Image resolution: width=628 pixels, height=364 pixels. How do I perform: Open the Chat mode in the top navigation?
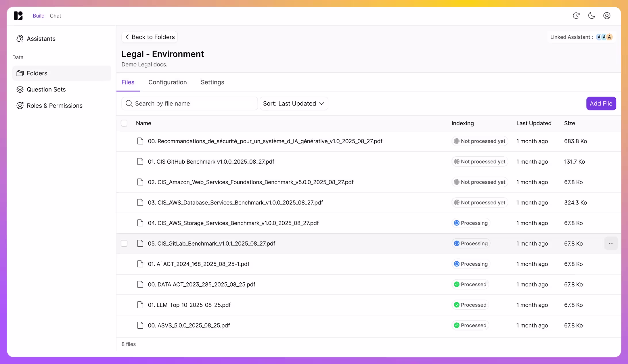click(x=55, y=16)
